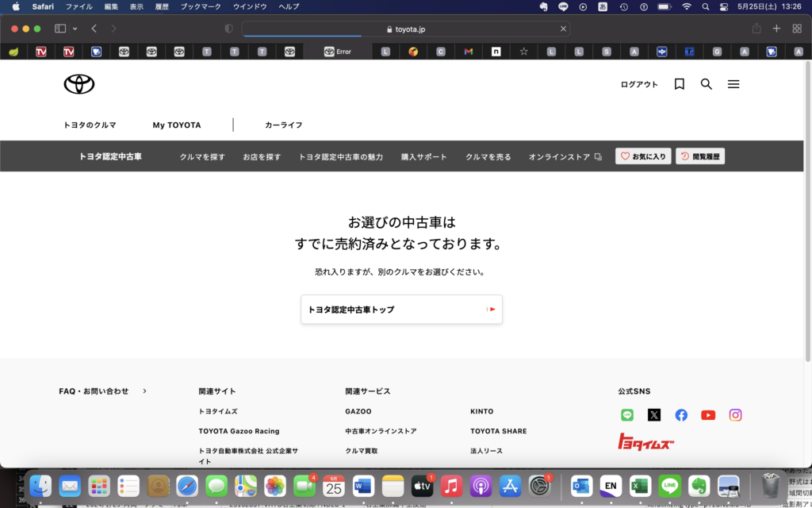Click the toyota.jp address bar
The width and height of the screenshot is (812, 508).
pyautogui.click(x=404, y=29)
